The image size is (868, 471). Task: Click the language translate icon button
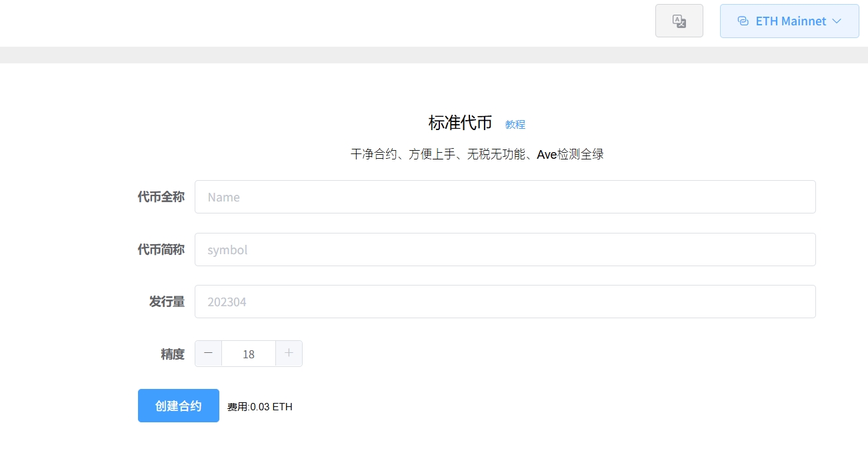(679, 21)
